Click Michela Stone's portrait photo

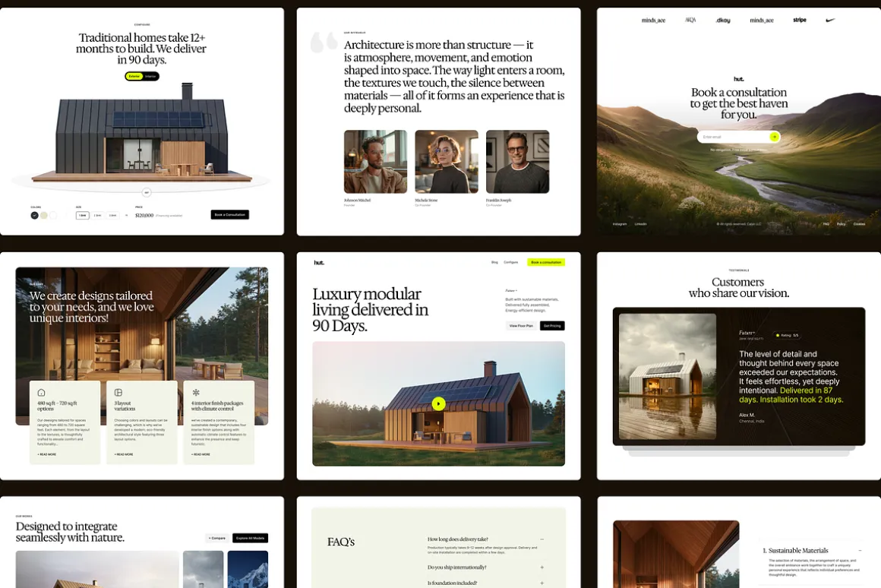click(447, 162)
